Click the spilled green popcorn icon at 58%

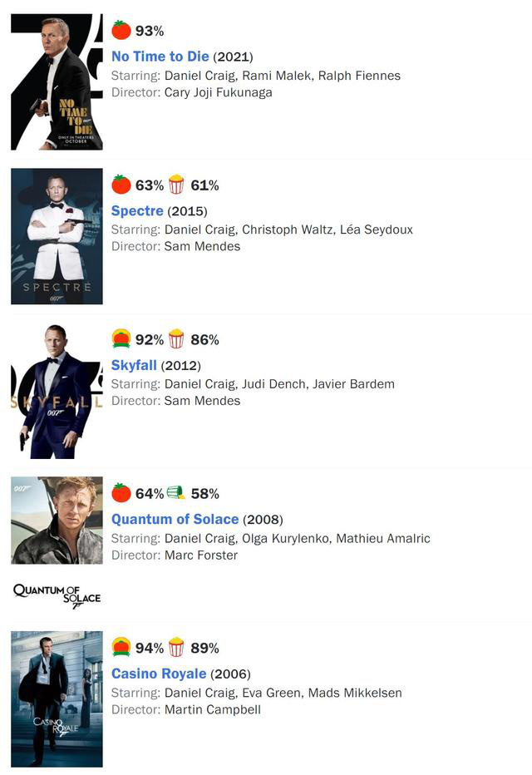[176, 493]
